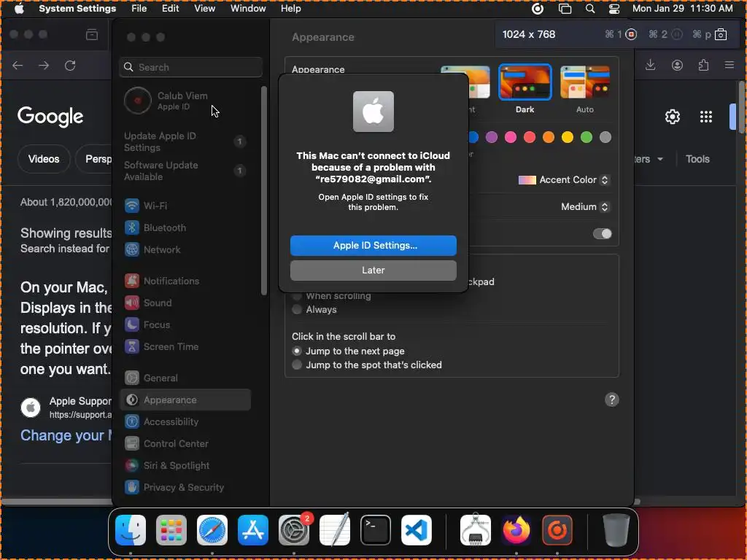
Task: Reload page in Firefox window
Action: [70, 65]
